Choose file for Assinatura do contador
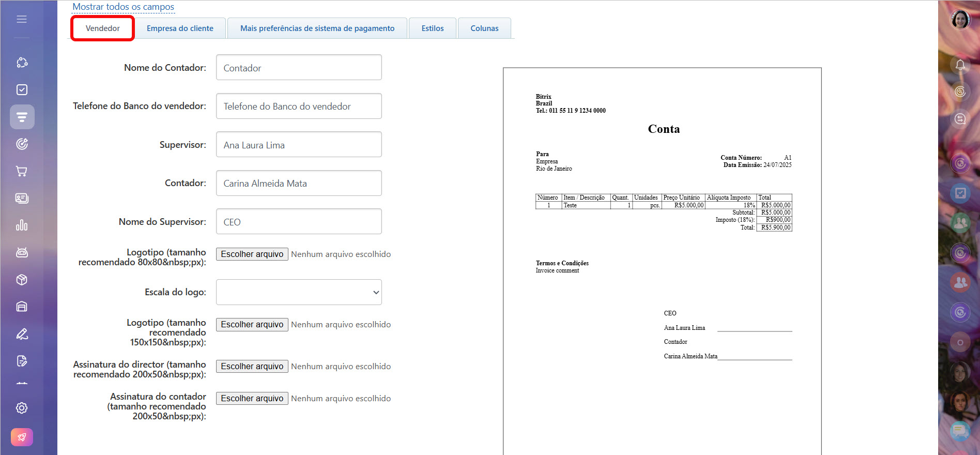The height and width of the screenshot is (455, 980). [x=252, y=398]
